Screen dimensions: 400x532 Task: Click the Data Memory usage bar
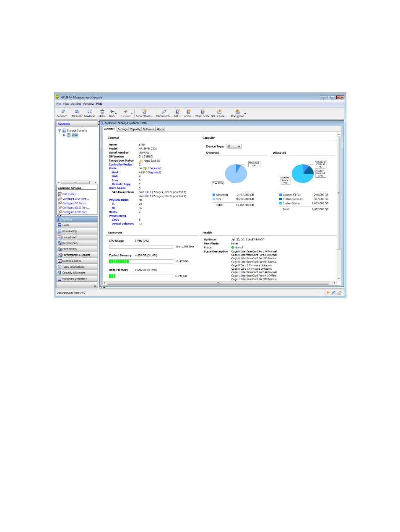pos(141,276)
